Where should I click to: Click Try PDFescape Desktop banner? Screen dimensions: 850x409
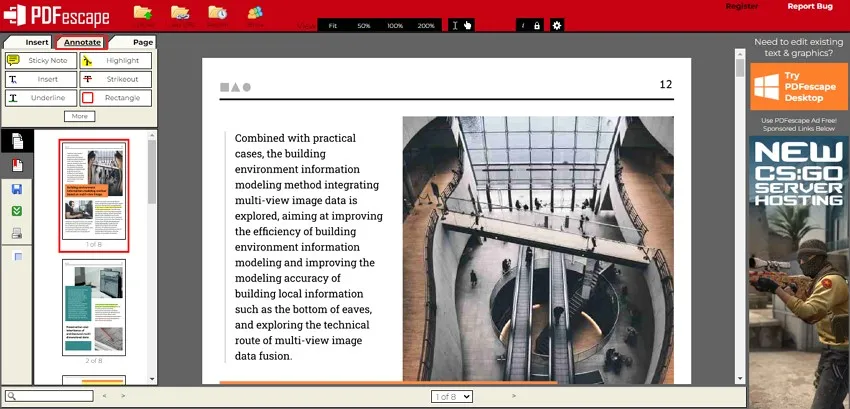799,87
